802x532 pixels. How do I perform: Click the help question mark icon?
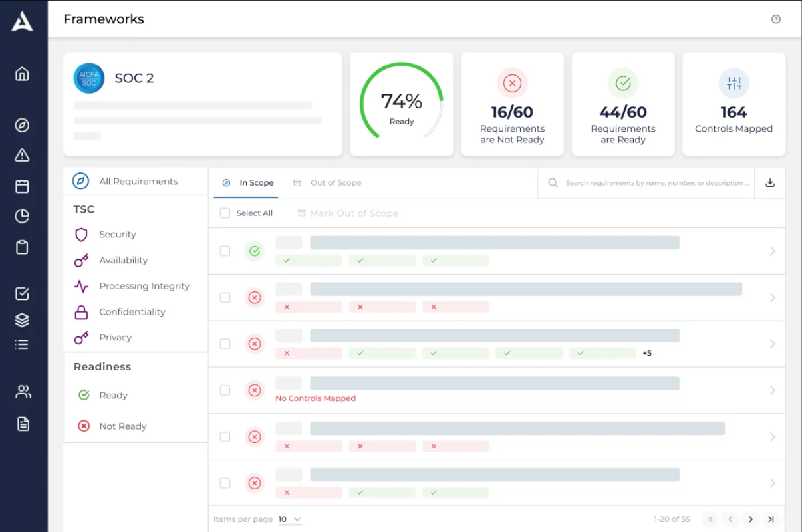click(x=775, y=19)
